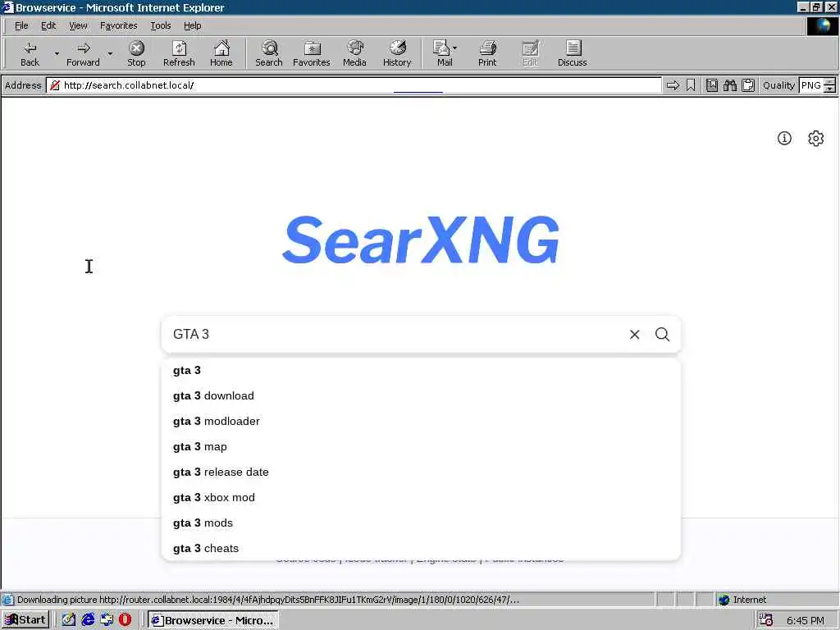The image size is (840, 630).
Task: Open the Edit menu
Action: pyautogui.click(x=48, y=25)
